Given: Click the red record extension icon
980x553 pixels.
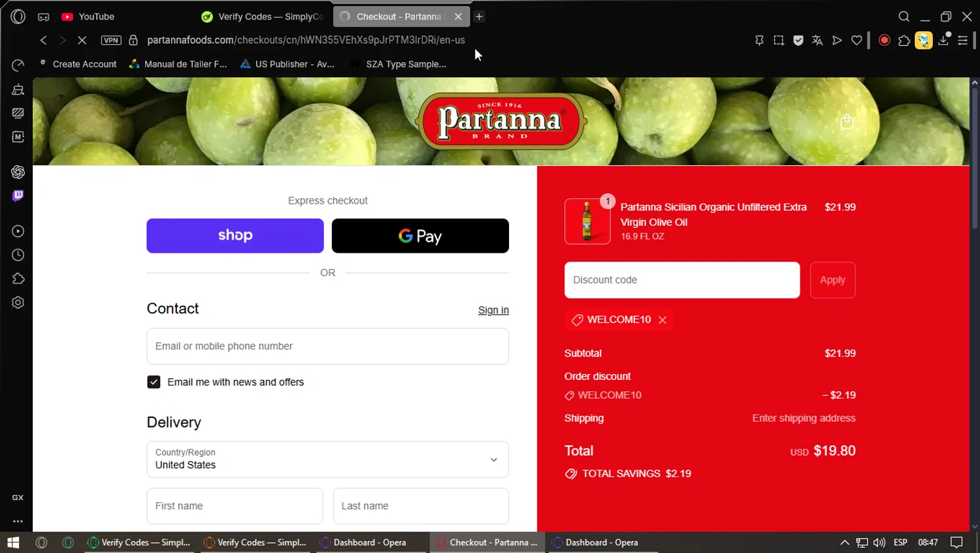Looking at the screenshot, I should tap(885, 40).
